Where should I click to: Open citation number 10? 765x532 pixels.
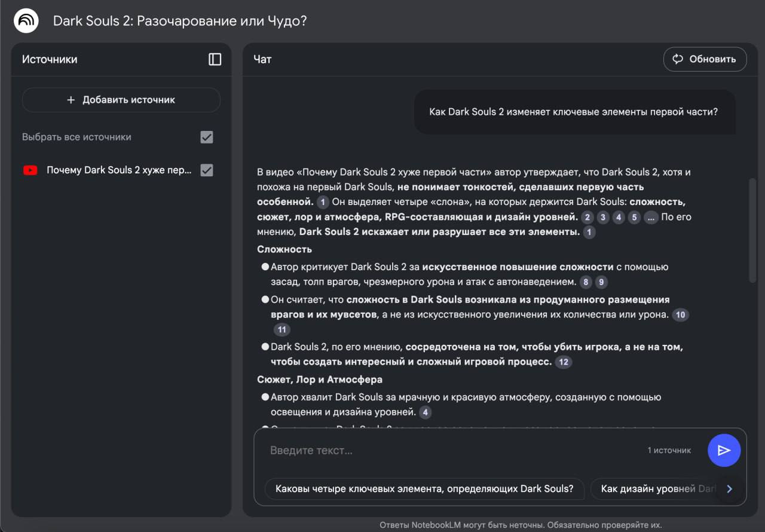coord(680,314)
